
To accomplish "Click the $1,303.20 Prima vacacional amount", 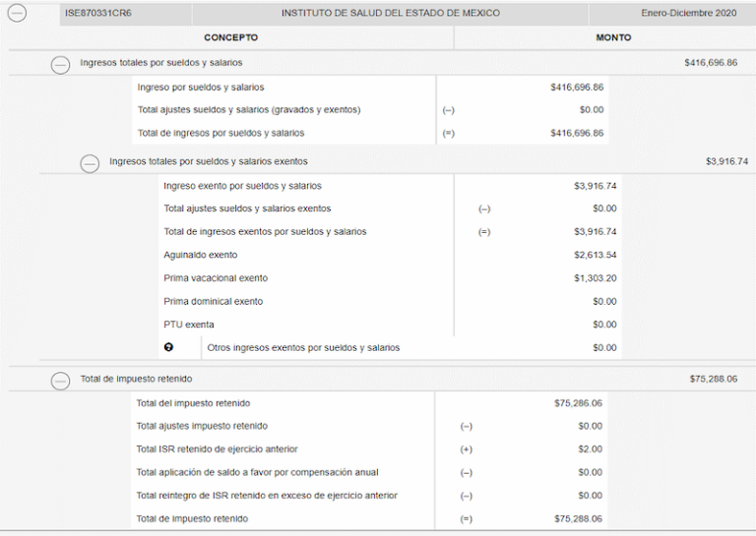I will point(595,278).
